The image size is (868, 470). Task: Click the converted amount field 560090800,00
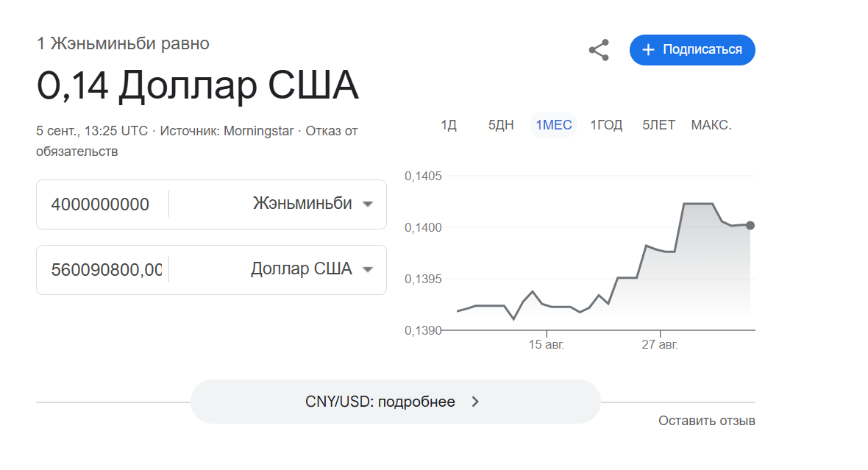pos(106,269)
